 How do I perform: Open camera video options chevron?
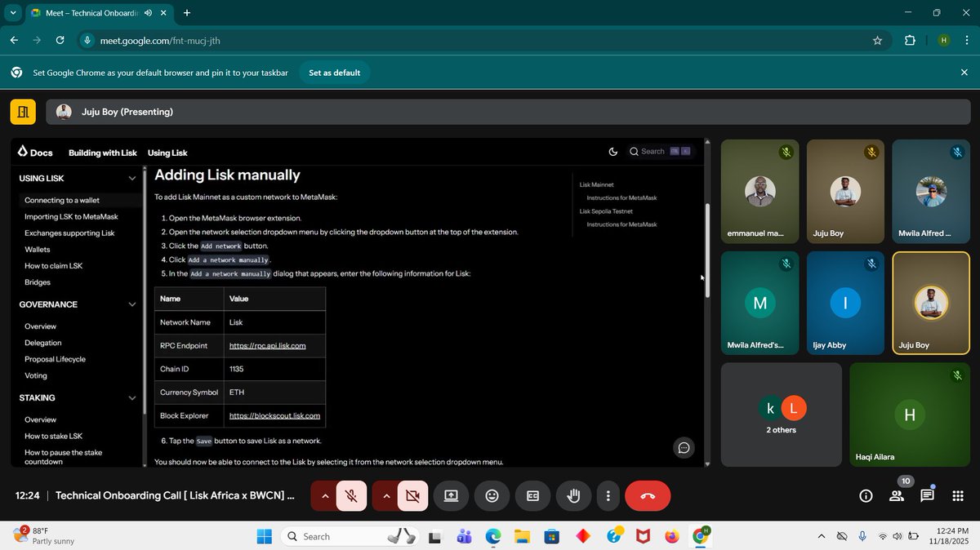coord(386,495)
